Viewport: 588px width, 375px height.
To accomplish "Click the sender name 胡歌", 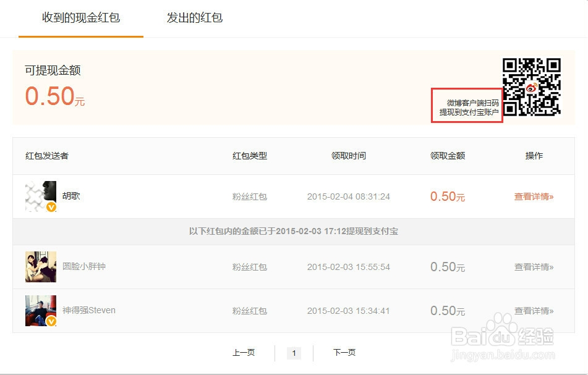I will pyautogui.click(x=71, y=196).
